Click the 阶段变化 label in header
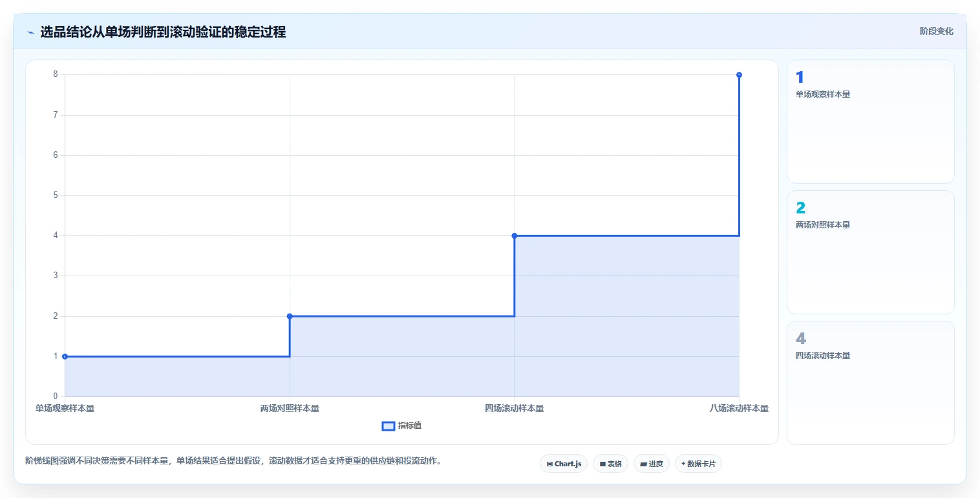This screenshot has width=980, height=498. pyautogui.click(x=936, y=31)
